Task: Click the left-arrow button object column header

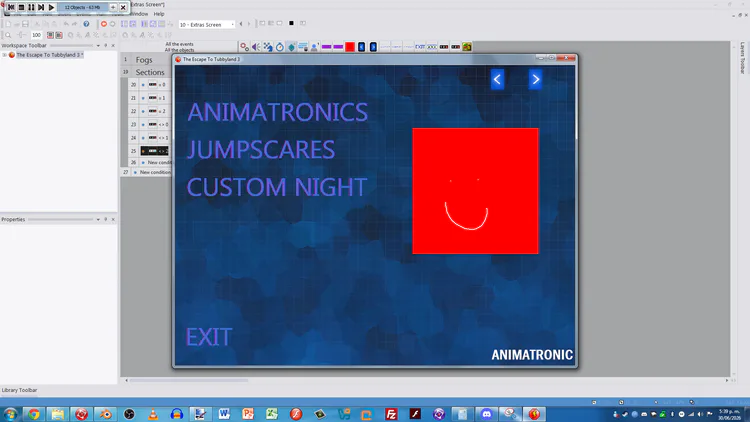Action: (362, 46)
